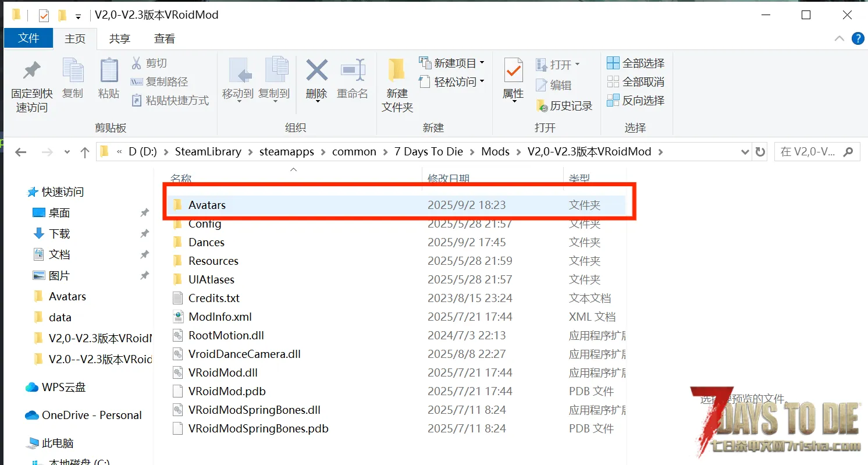Screen dimensions: 868x465
Task: Click the 删除 X icon
Action: 316,80
